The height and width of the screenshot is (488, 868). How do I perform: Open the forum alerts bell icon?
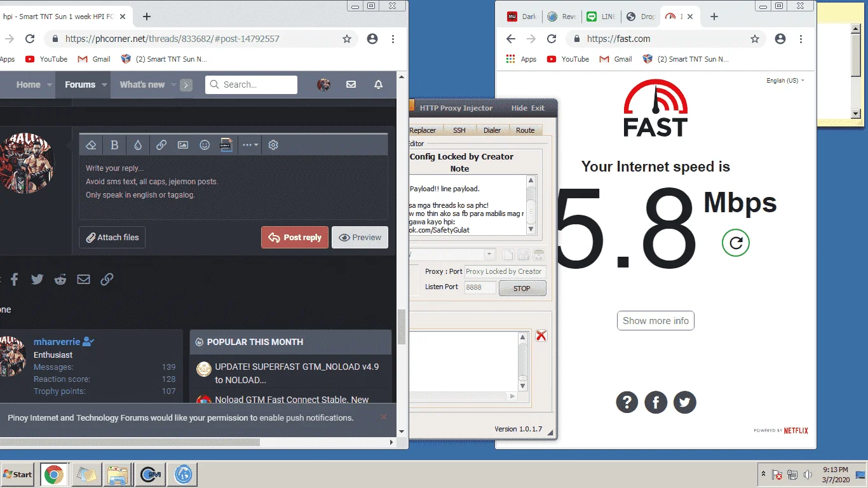point(379,85)
